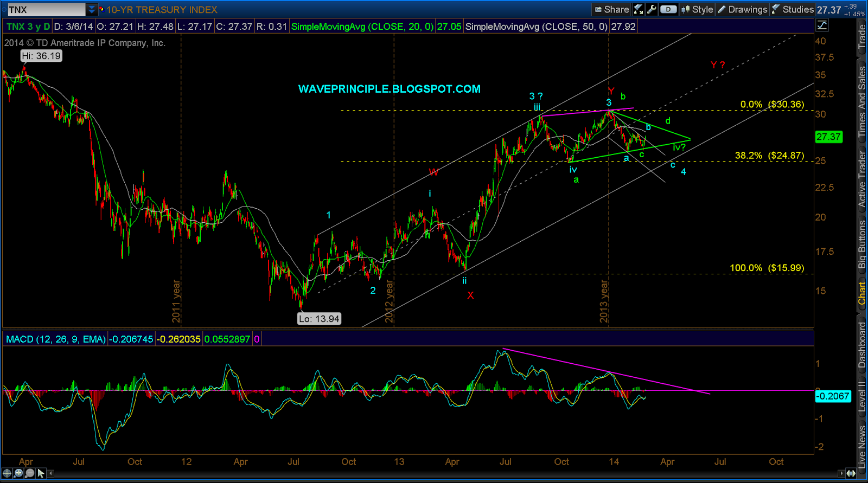Click the quick study flask icon
This screenshot has width=868, height=483.
click(639, 9)
